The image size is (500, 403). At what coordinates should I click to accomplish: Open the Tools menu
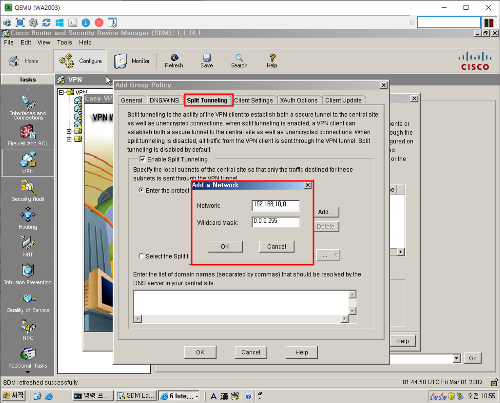[x=64, y=42]
